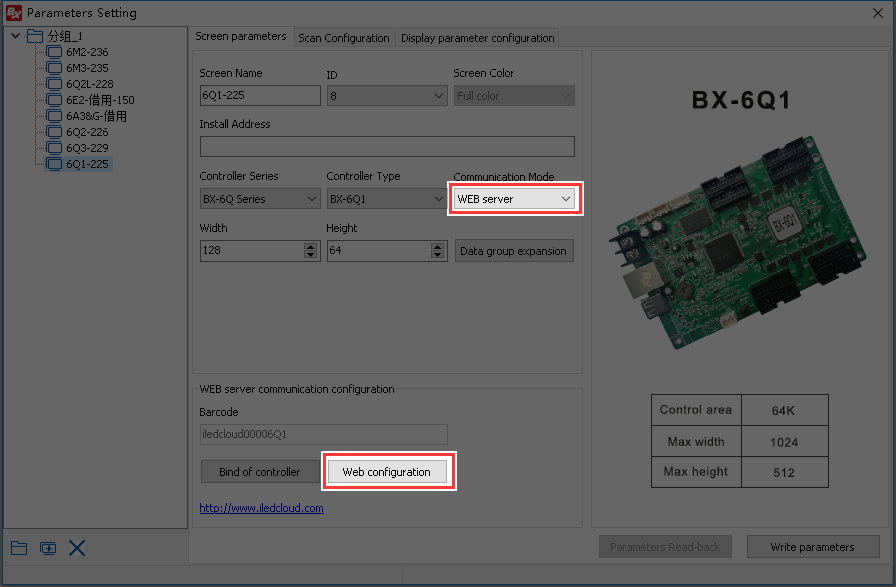The image size is (896, 587).
Task: Click the screen icon beside 6Q2L-228
Action: (54, 84)
